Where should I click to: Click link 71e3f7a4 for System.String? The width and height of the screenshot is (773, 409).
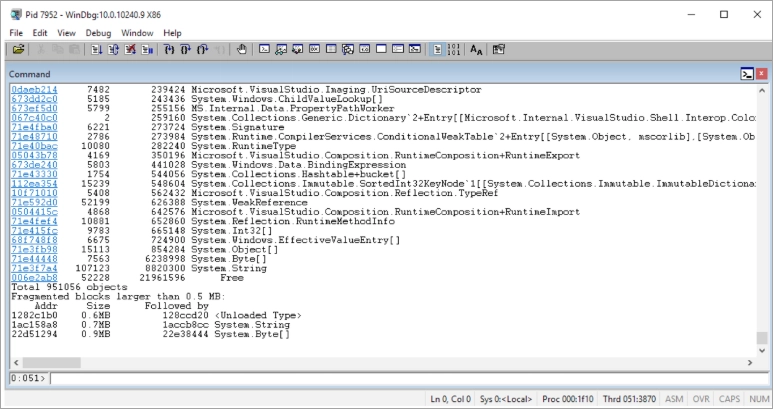click(34, 268)
